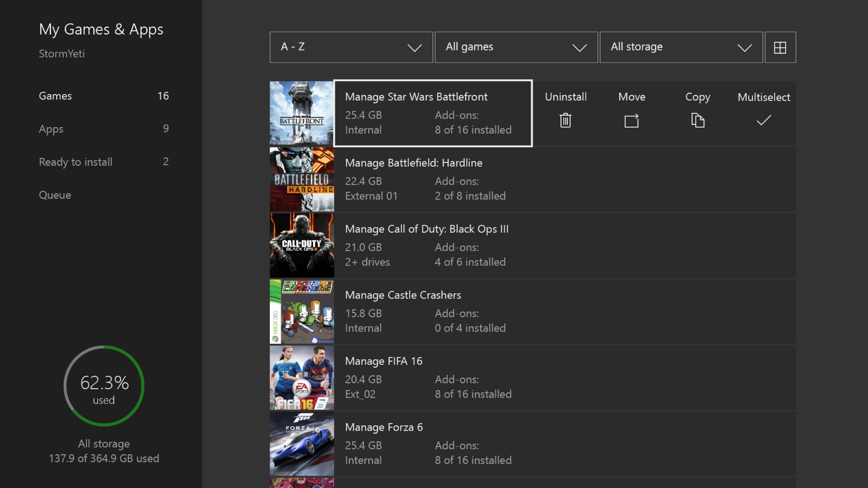Click 'Ext_02' under FIFA 16
This screenshot has height=488, width=868.
[360, 394]
